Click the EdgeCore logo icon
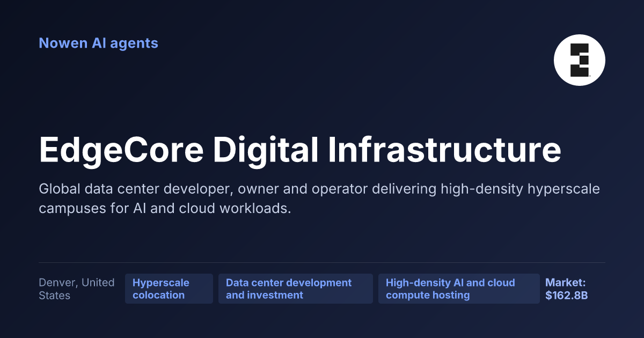The image size is (644, 338). pyautogui.click(x=579, y=60)
